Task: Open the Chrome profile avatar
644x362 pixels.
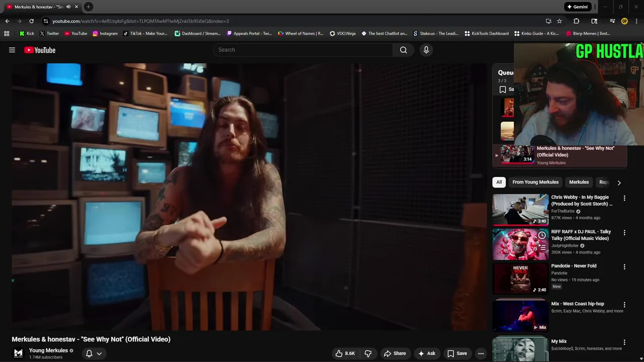Action: 624,21
